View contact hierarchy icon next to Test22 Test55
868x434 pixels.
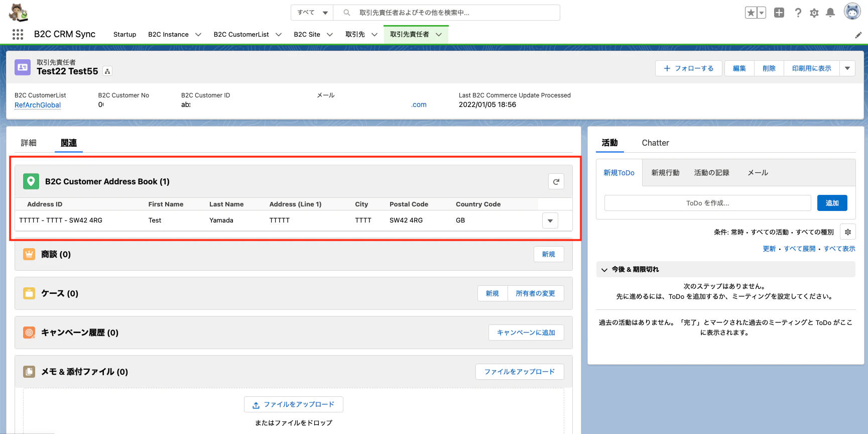[x=107, y=71]
